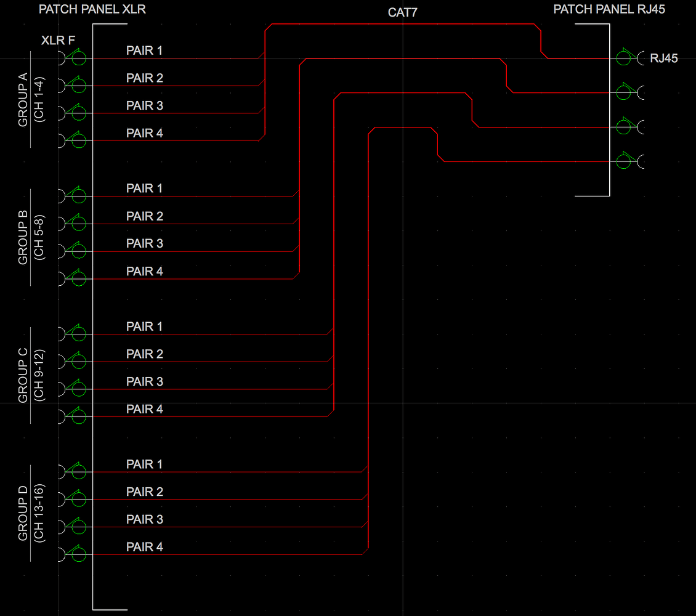
Task: Select the PAIR 2 text in Group B
Action: (144, 216)
